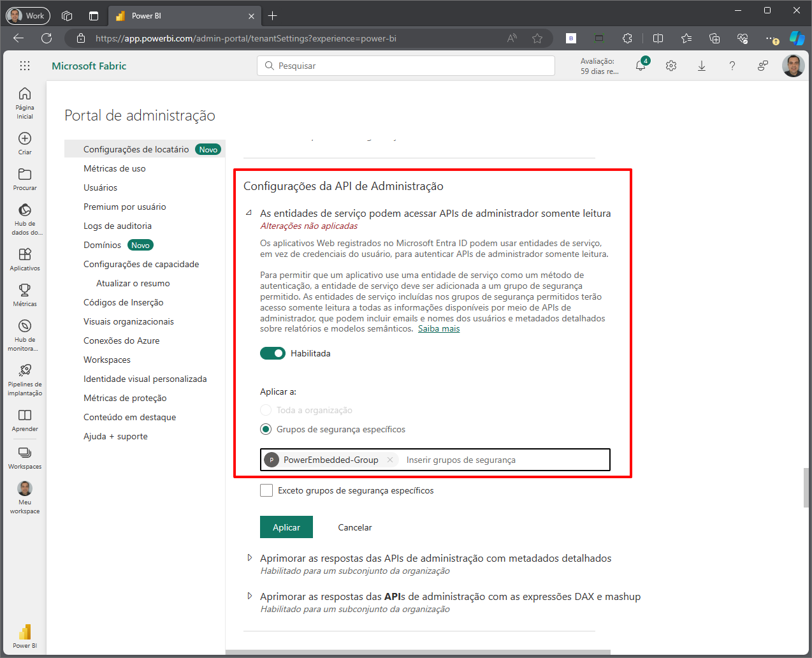Toggle the Habilitada switch off
Image resolution: width=812 pixels, height=658 pixels.
pyautogui.click(x=273, y=353)
